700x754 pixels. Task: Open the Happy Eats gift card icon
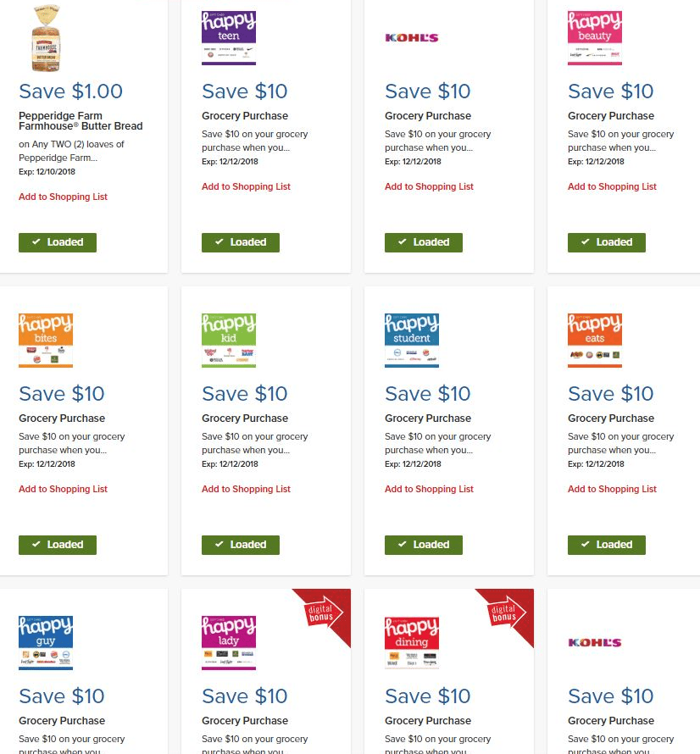pos(595,341)
